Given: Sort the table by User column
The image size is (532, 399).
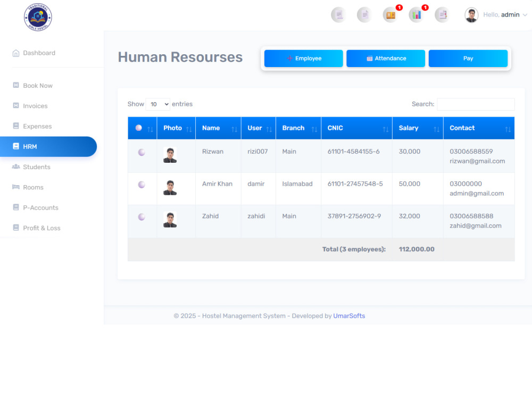Looking at the screenshot, I should (259, 128).
